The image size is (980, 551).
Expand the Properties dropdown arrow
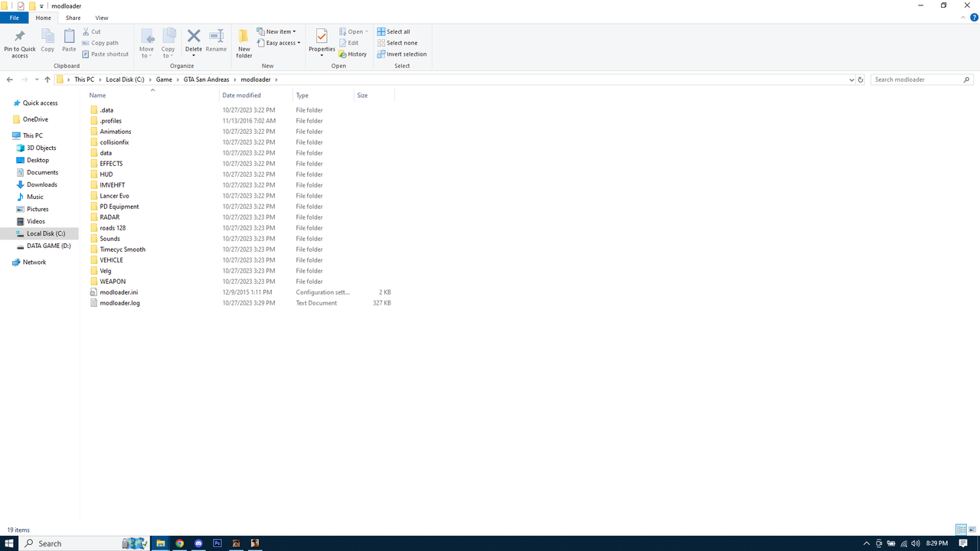322,55
